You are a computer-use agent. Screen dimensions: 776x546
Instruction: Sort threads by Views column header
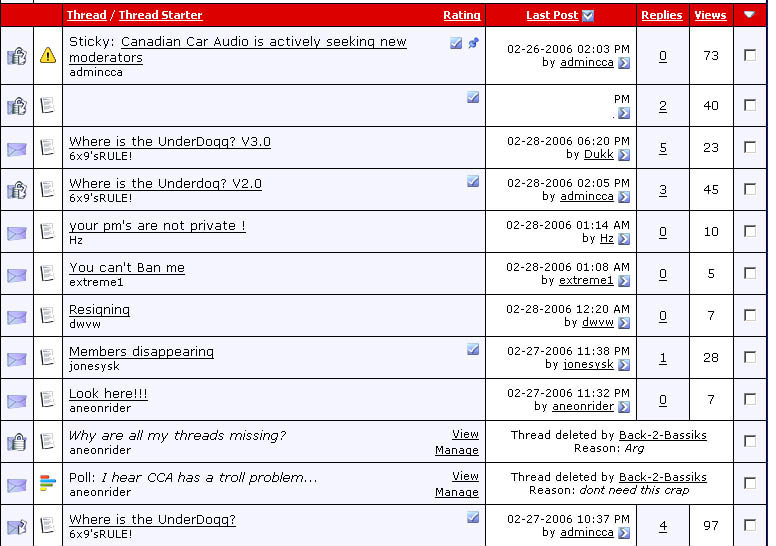pyautogui.click(x=710, y=15)
